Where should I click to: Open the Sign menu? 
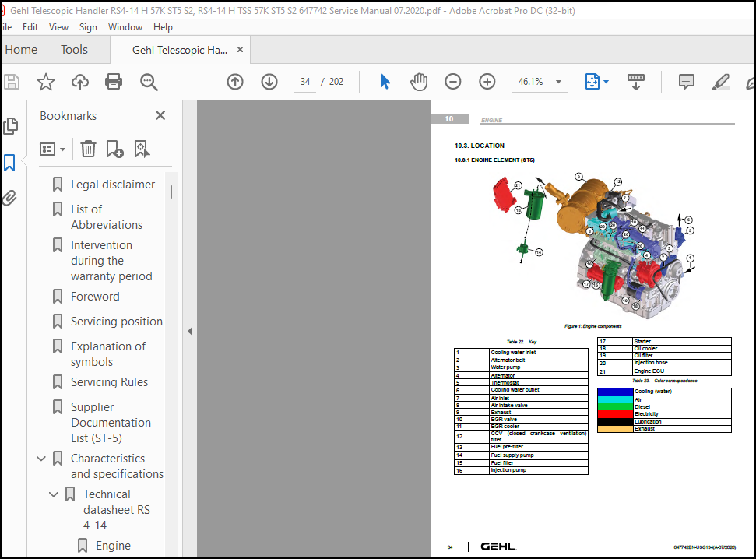coord(88,27)
